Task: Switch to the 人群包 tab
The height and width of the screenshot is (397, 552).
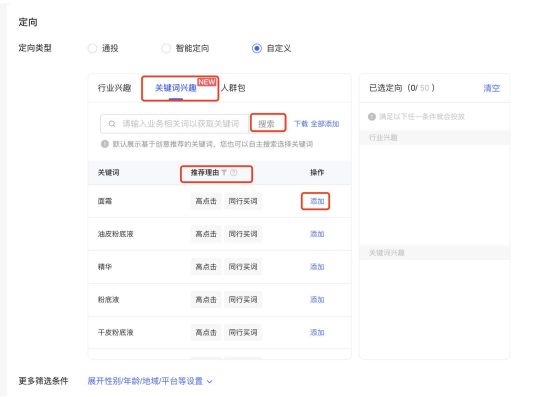Action: point(233,88)
